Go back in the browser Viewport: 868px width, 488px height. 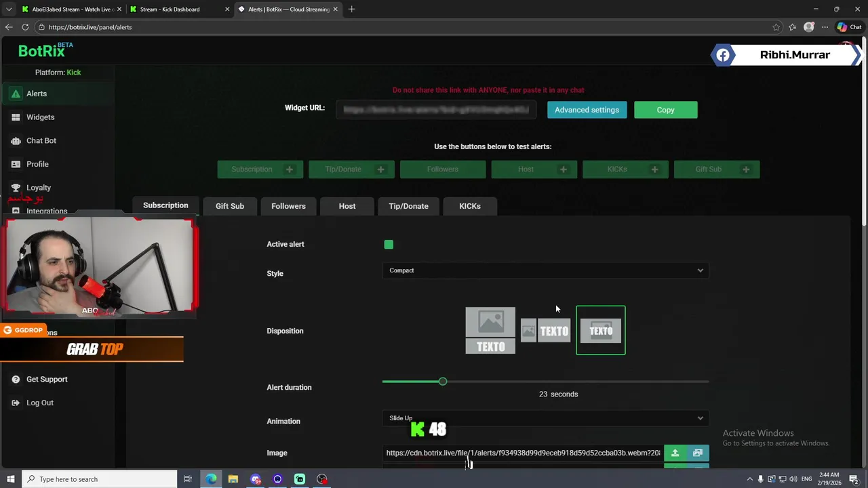pos(9,27)
